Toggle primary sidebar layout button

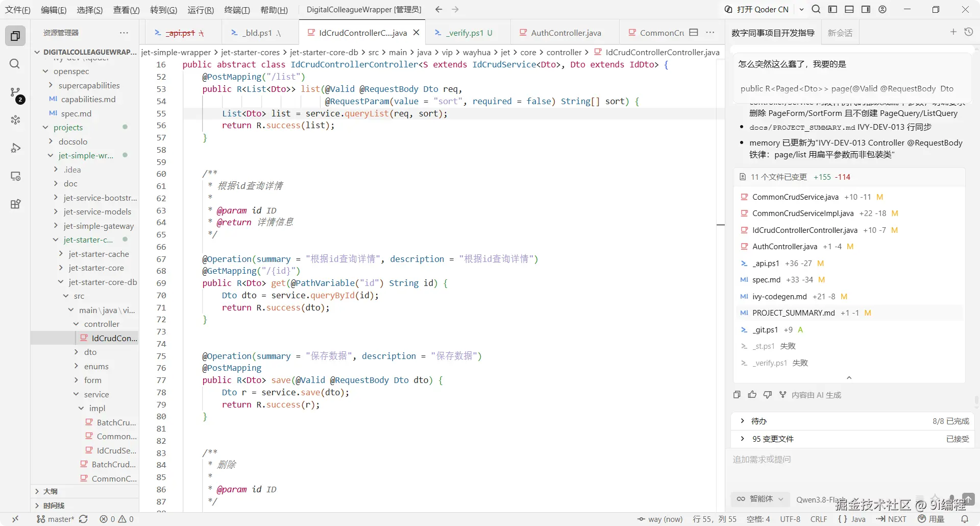[832, 9]
